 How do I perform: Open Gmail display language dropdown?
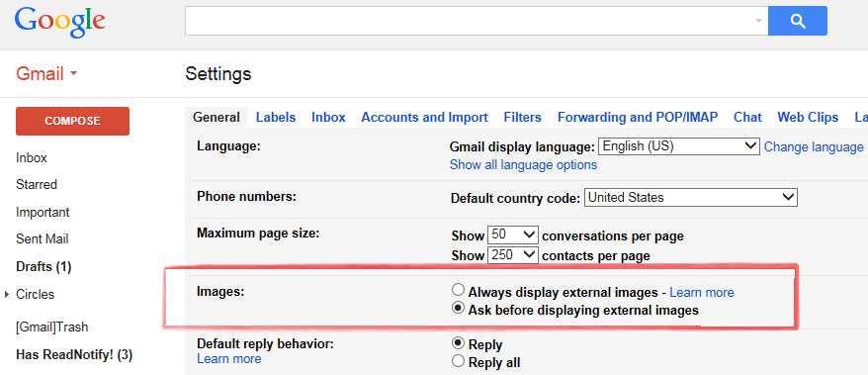(678, 146)
